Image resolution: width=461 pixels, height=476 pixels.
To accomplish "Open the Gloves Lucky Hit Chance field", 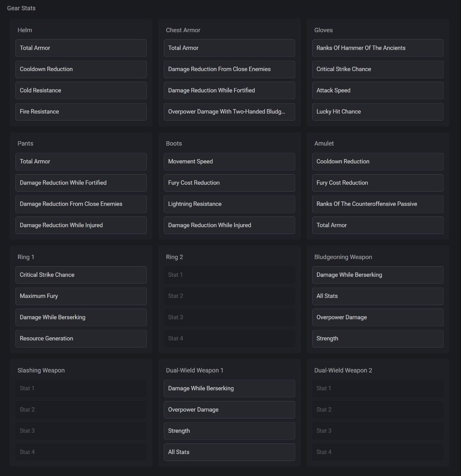I will [x=378, y=112].
